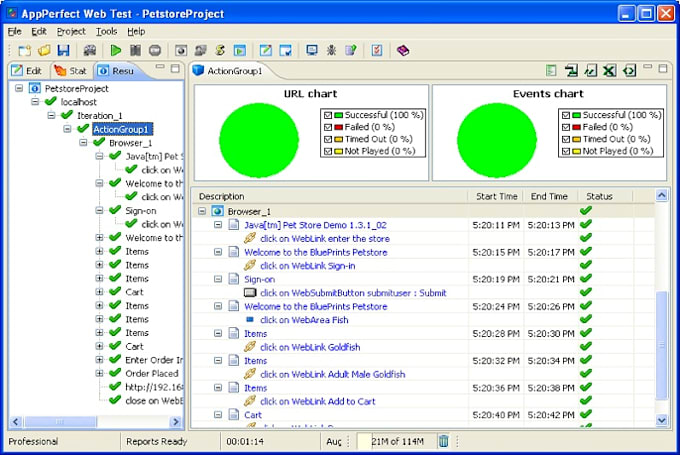The image size is (680, 455).
Task: Minimize the left tree panel
Action: [160, 67]
